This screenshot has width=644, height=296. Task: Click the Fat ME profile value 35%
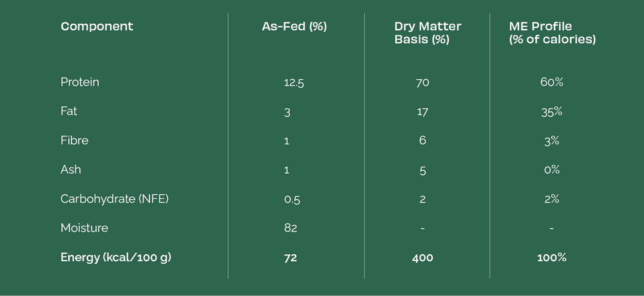click(x=552, y=111)
